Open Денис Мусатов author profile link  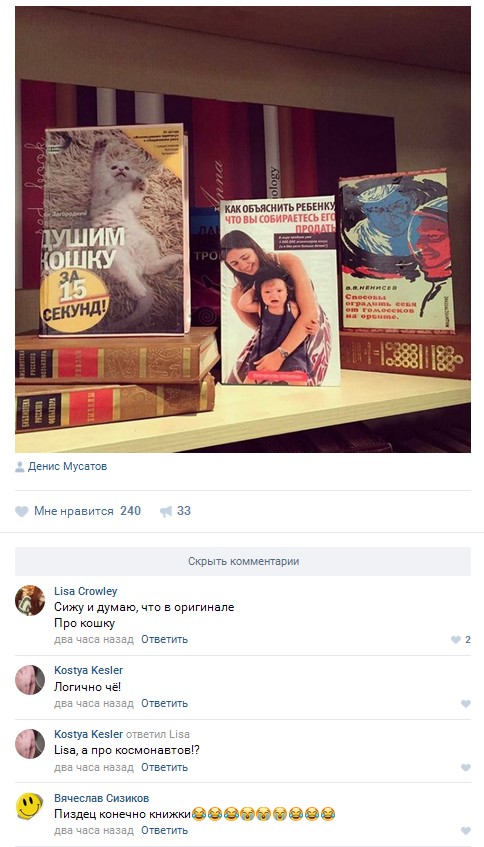[68, 466]
